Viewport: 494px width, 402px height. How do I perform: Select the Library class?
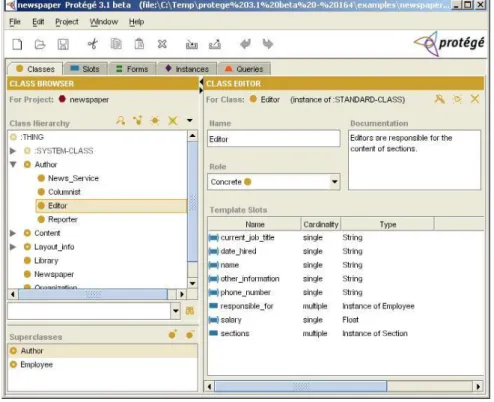point(46,261)
